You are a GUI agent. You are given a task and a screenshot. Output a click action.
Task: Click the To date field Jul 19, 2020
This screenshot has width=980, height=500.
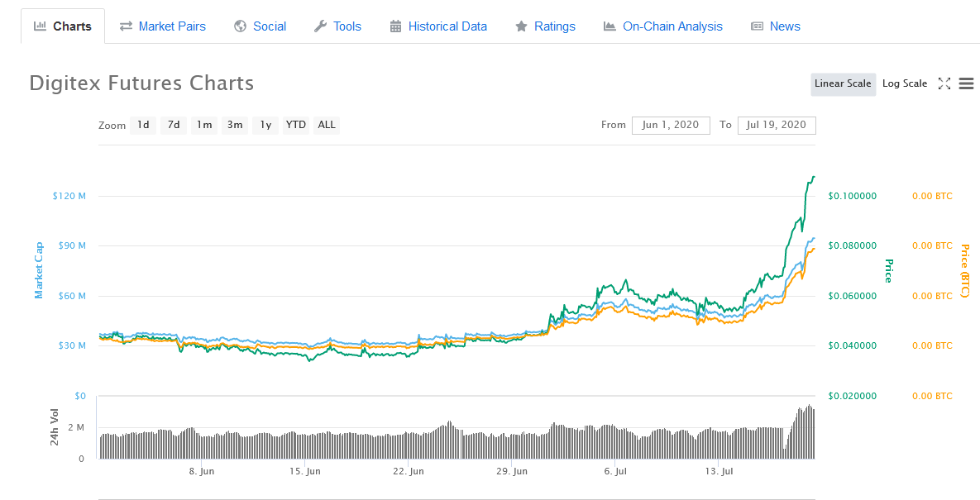click(777, 125)
